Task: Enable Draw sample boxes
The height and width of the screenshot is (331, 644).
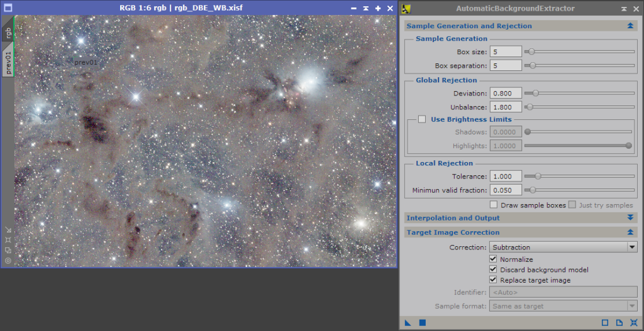Action: [494, 205]
